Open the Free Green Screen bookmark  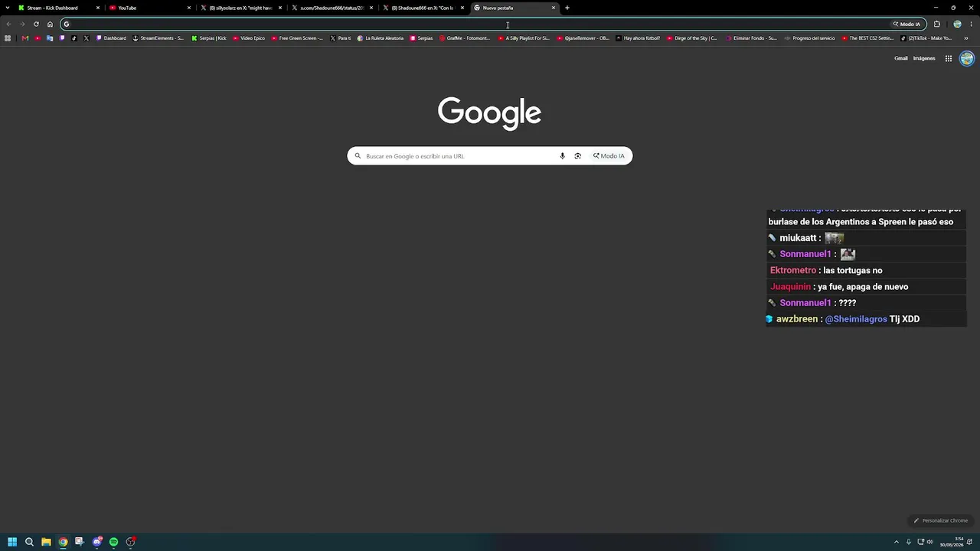[x=297, y=38]
